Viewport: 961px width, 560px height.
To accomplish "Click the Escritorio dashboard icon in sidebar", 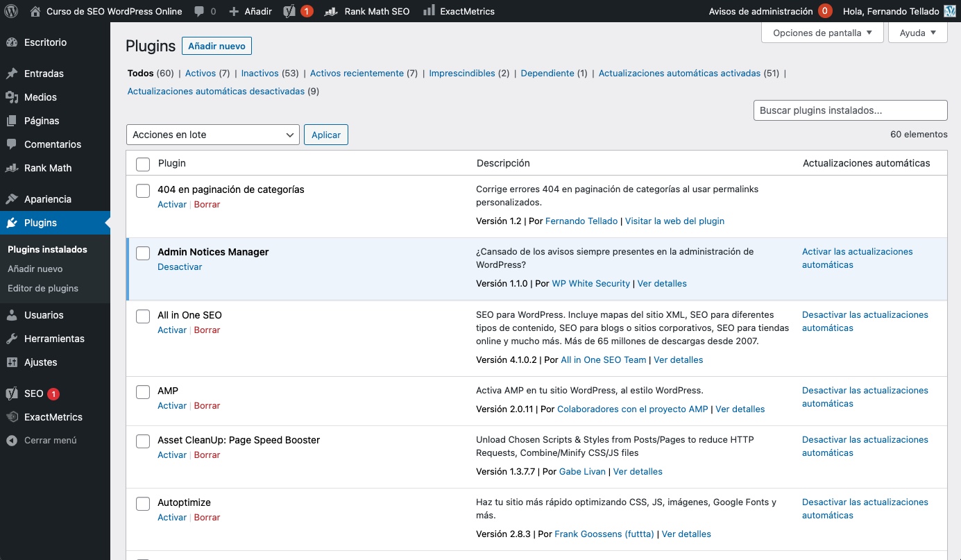I will click(12, 42).
